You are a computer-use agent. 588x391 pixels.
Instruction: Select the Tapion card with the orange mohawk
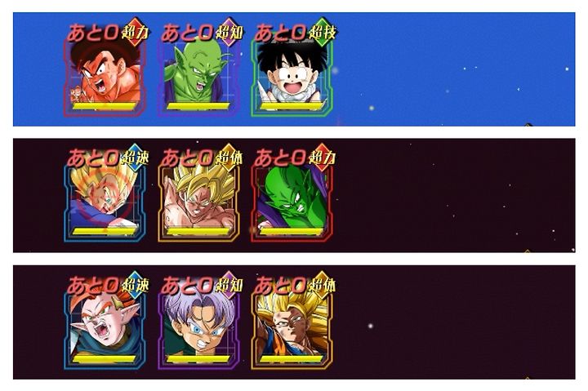click(105, 330)
